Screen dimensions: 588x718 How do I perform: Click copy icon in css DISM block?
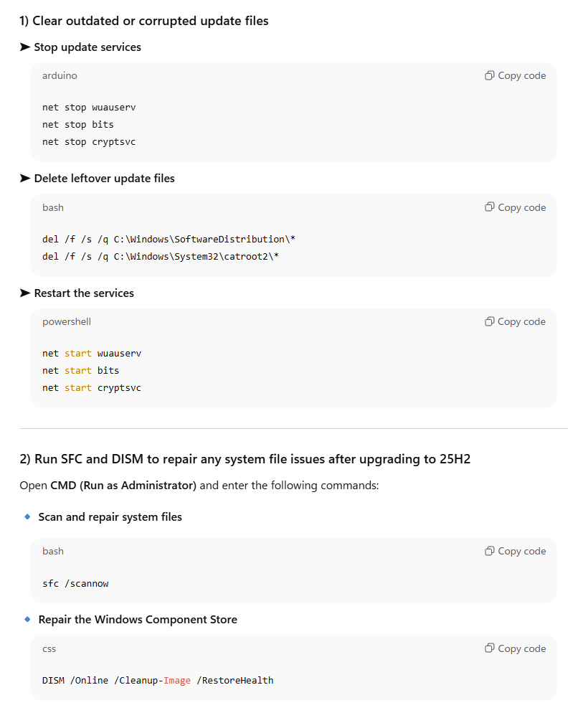[x=490, y=648]
